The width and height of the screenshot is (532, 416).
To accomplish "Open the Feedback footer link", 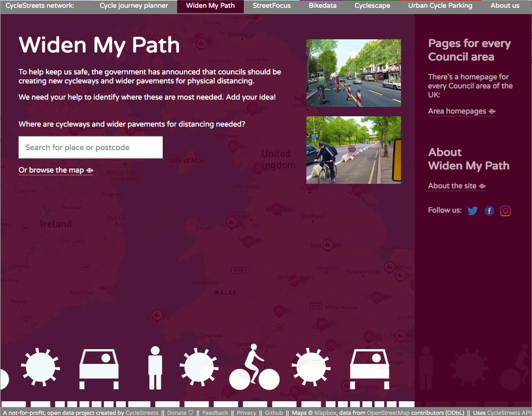I will 215,412.
